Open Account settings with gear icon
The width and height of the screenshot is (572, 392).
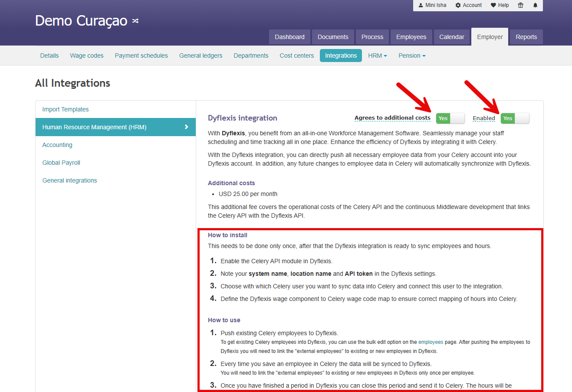469,5
